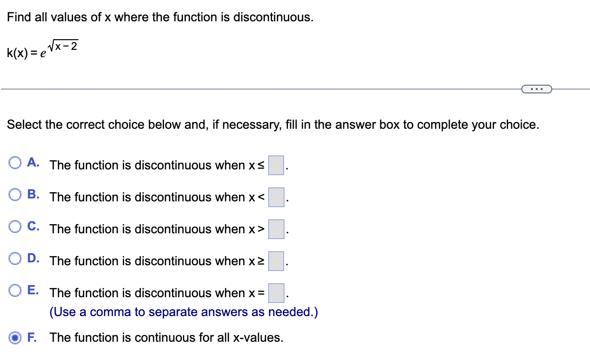Click the ellipsis options button on the divider
The image size is (590, 364).
[x=536, y=89]
